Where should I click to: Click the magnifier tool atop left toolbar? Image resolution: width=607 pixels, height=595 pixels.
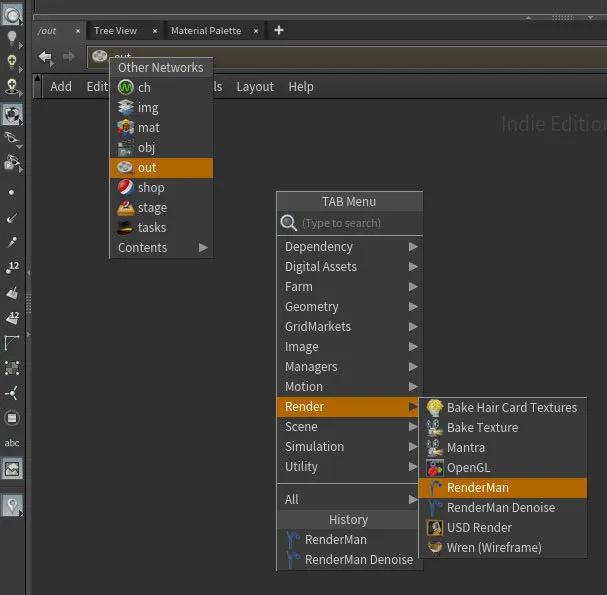12,15
